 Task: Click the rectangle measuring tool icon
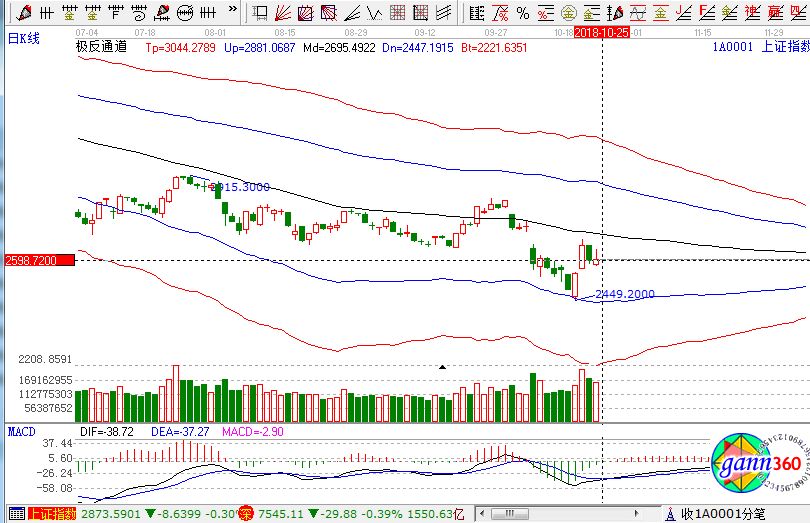pyautogui.click(x=260, y=13)
